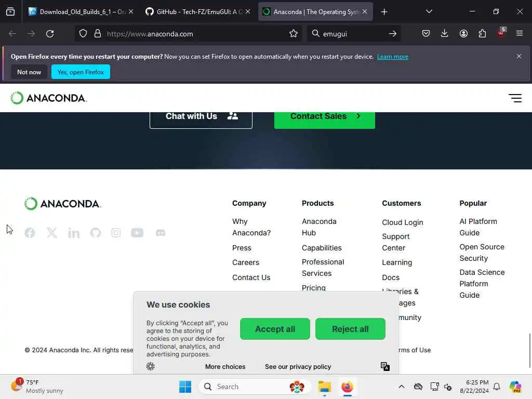The width and height of the screenshot is (532, 399).
Task: Open Anaconda LinkedIn icon
Action: [x=74, y=233]
